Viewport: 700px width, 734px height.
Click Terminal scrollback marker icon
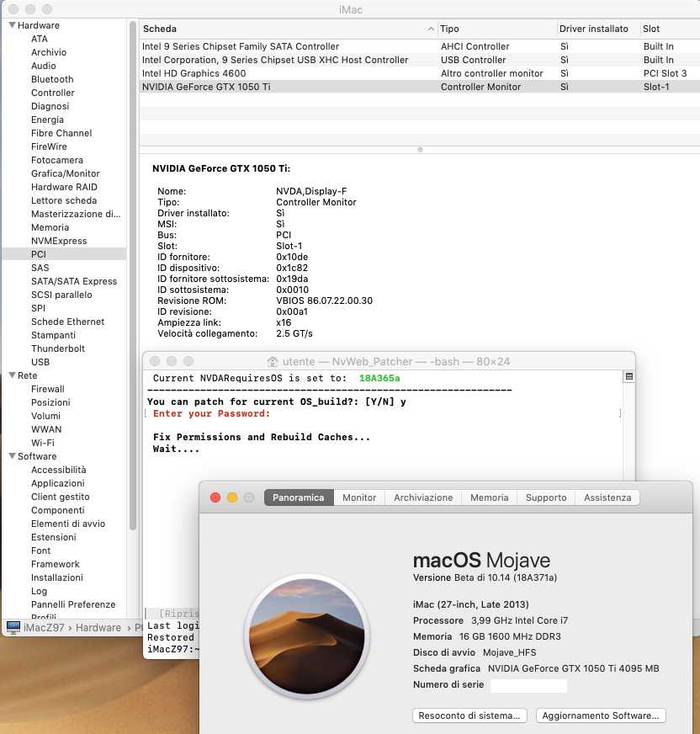tap(629, 376)
